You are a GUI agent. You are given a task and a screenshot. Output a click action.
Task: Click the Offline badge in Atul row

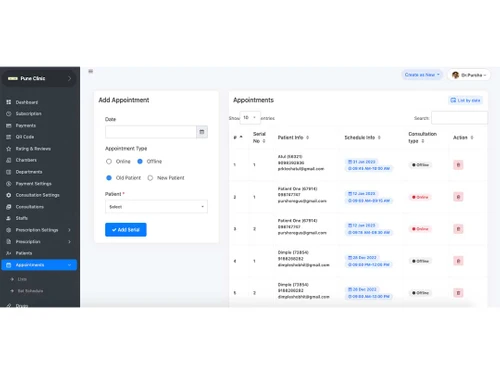click(420, 165)
